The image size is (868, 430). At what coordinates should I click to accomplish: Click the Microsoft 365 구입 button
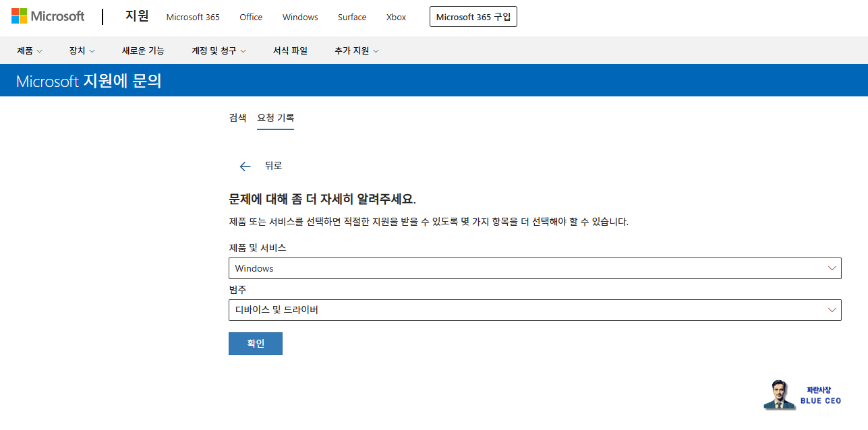pyautogui.click(x=473, y=17)
